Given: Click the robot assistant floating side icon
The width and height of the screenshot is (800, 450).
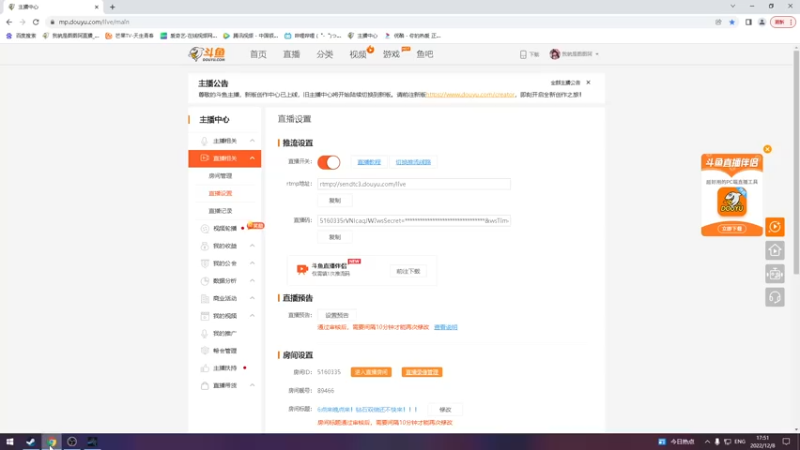Looking at the screenshot, I should pyautogui.click(x=774, y=274).
